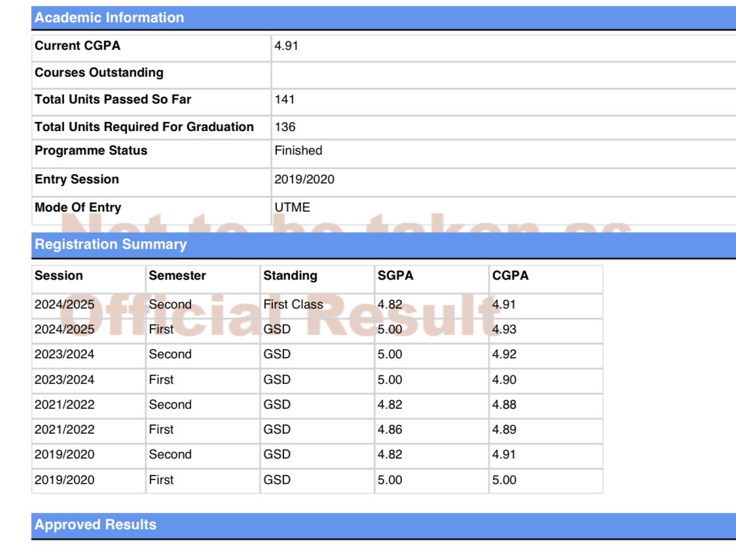Click the Standing column header
The width and height of the screenshot is (736, 560).
(290, 276)
